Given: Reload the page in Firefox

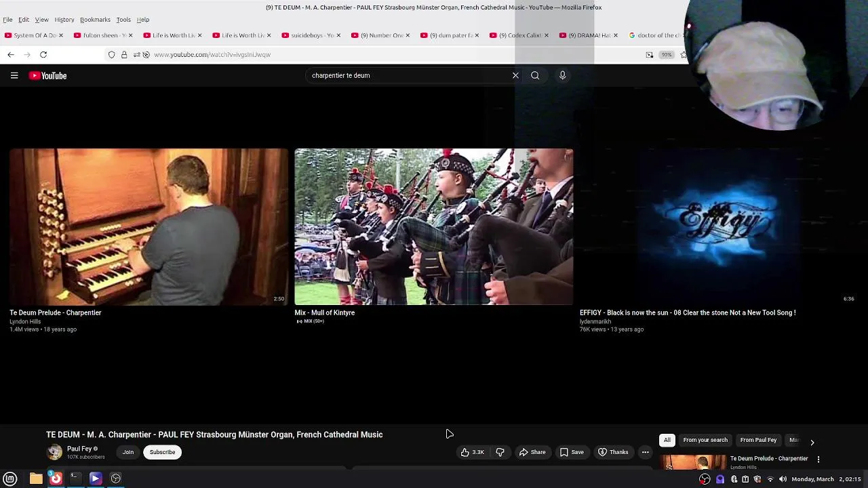Looking at the screenshot, I should click(x=43, y=54).
